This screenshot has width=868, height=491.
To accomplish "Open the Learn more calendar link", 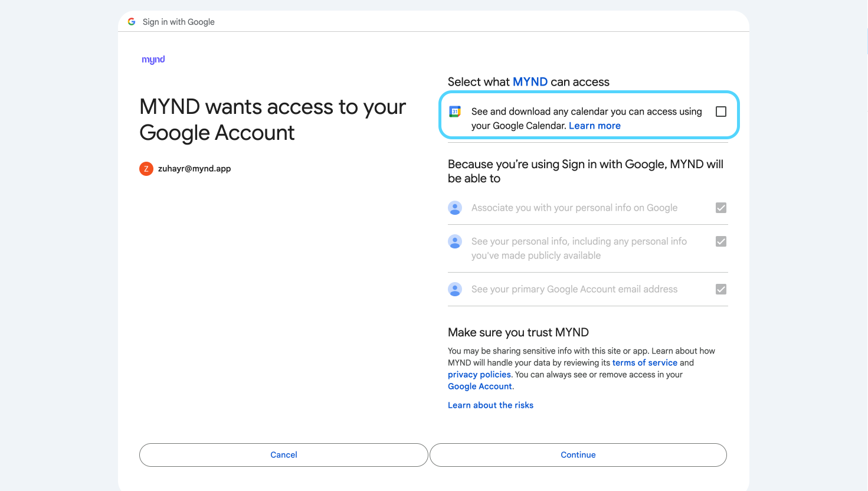I will coord(595,126).
